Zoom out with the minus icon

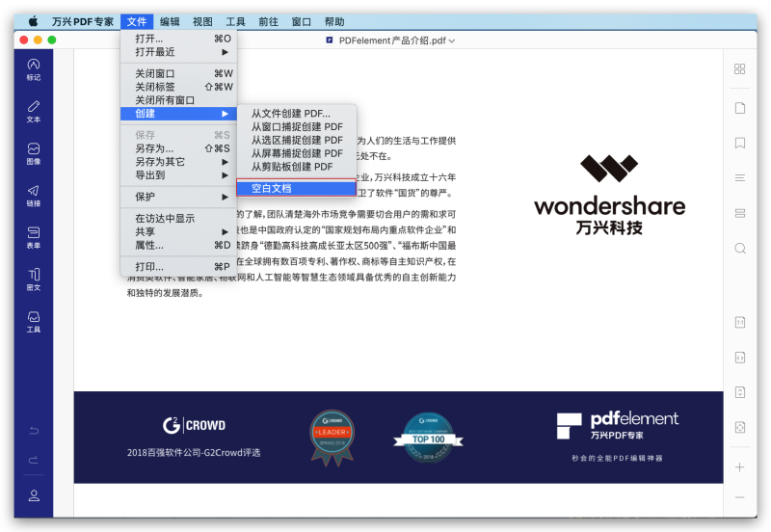coord(739,497)
